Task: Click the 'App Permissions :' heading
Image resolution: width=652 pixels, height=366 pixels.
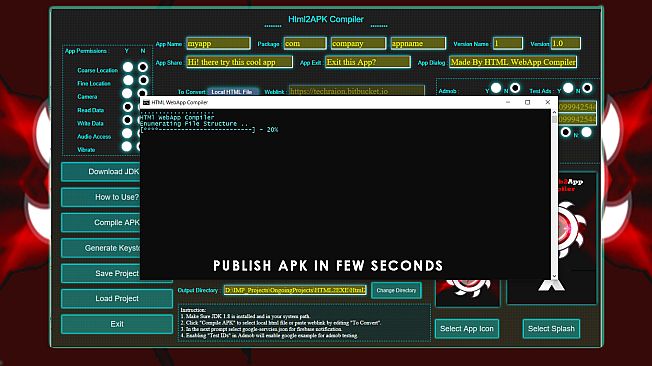Action: point(86,51)
